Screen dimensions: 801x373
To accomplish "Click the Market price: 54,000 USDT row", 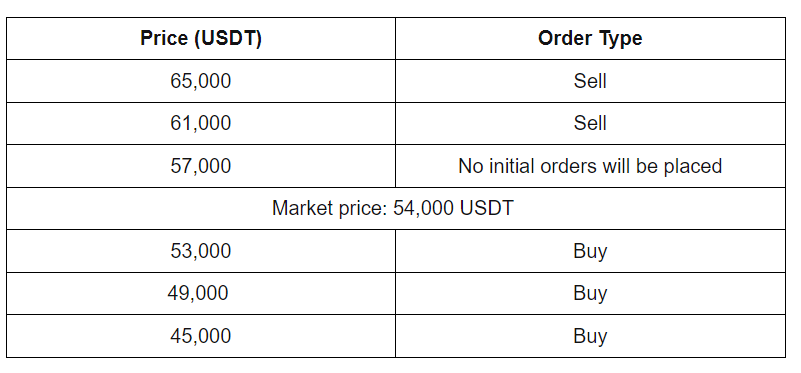I will tap(396, 208).
